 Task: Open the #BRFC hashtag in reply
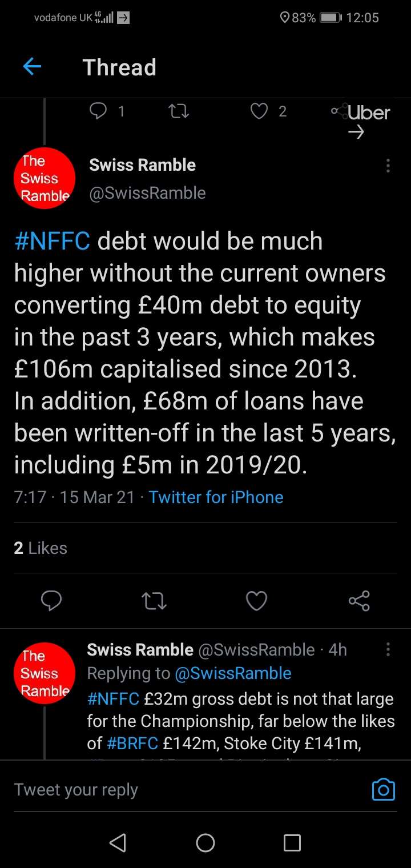pos(131,744)
